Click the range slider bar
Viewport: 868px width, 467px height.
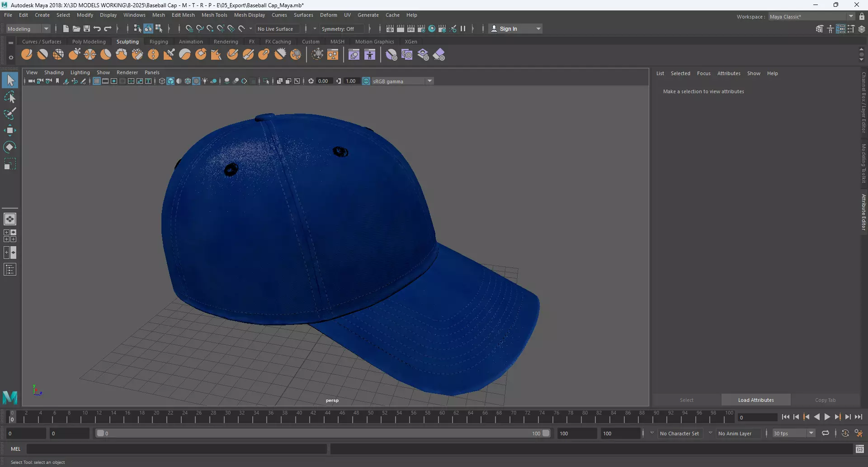click(x=323, y=433)
